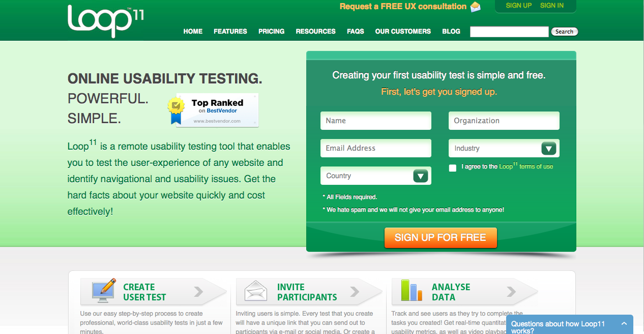Click the INVITE PARTICIPANTS heading
The width and height of the screenshot is (644, 334).
click(307, 292)
